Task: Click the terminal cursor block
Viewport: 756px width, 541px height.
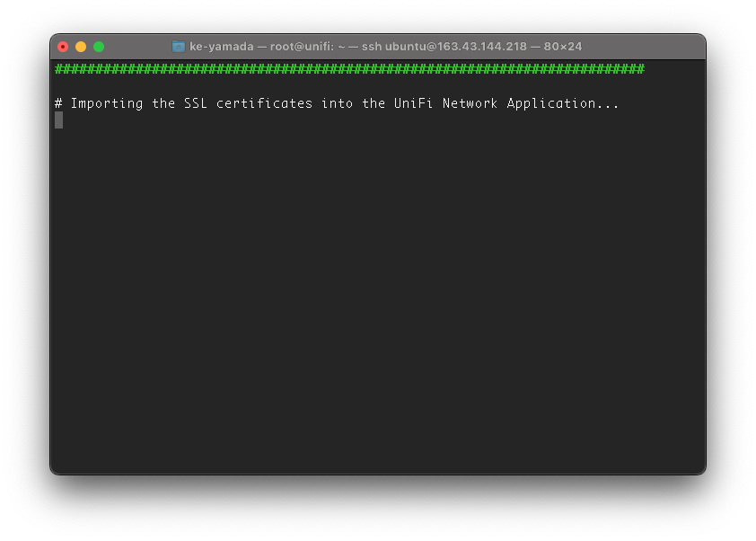Action: click(59, 120)
